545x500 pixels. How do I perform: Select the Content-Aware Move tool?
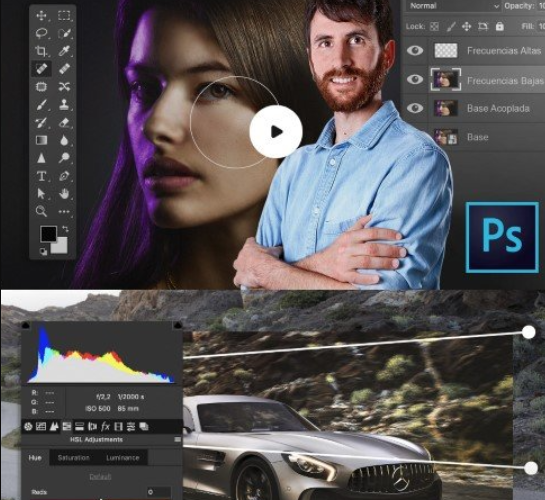point(64,86)
